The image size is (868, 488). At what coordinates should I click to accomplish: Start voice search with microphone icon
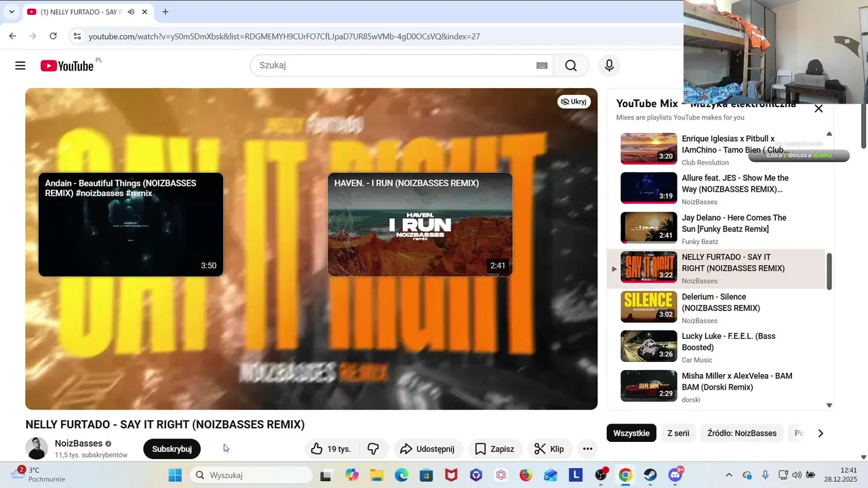(x=609, y=66)
